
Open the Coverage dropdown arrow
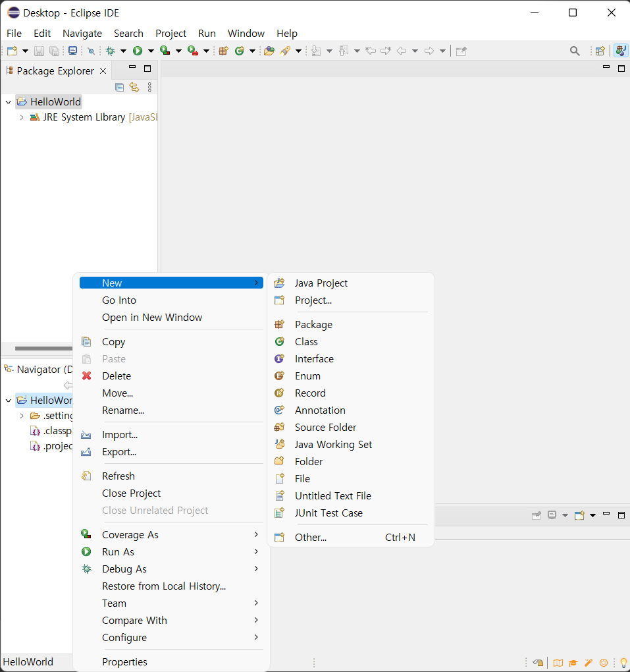(x=178, y=51)
